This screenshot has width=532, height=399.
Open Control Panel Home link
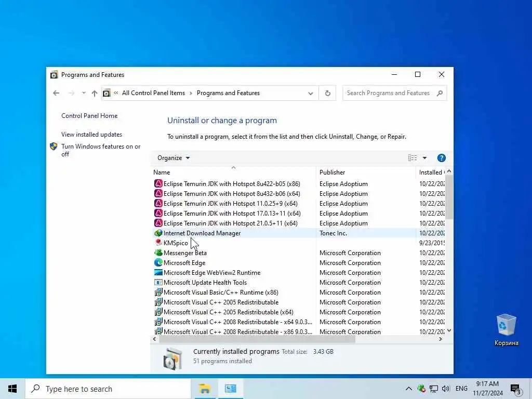pyautogui.click(x=89, y=116)
